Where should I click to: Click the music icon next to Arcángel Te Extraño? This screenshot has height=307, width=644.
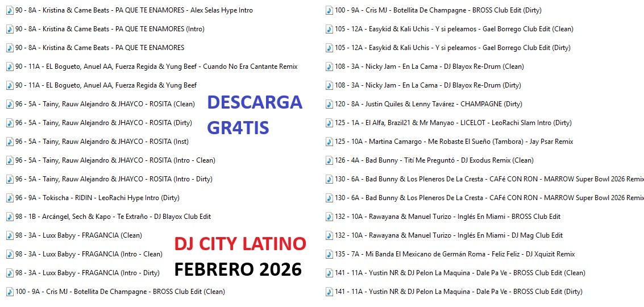pyautogui.click(x=9, y=217)
